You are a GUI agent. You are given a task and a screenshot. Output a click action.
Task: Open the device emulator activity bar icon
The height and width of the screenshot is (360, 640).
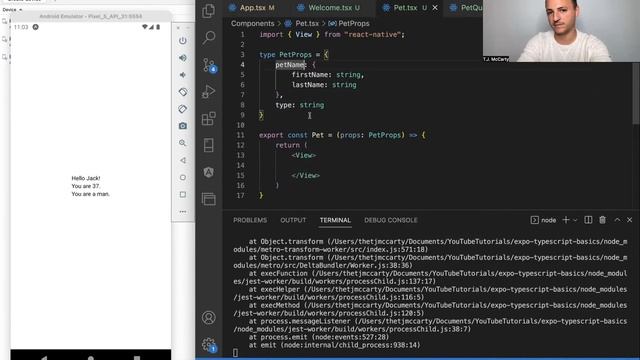point(209,145)
